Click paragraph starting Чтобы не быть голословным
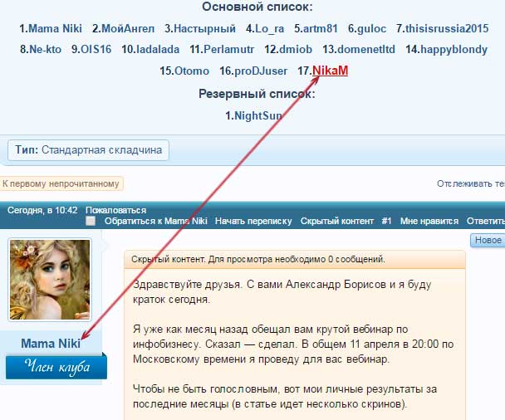This screenshot has width=505, height=420. (285, 396)
